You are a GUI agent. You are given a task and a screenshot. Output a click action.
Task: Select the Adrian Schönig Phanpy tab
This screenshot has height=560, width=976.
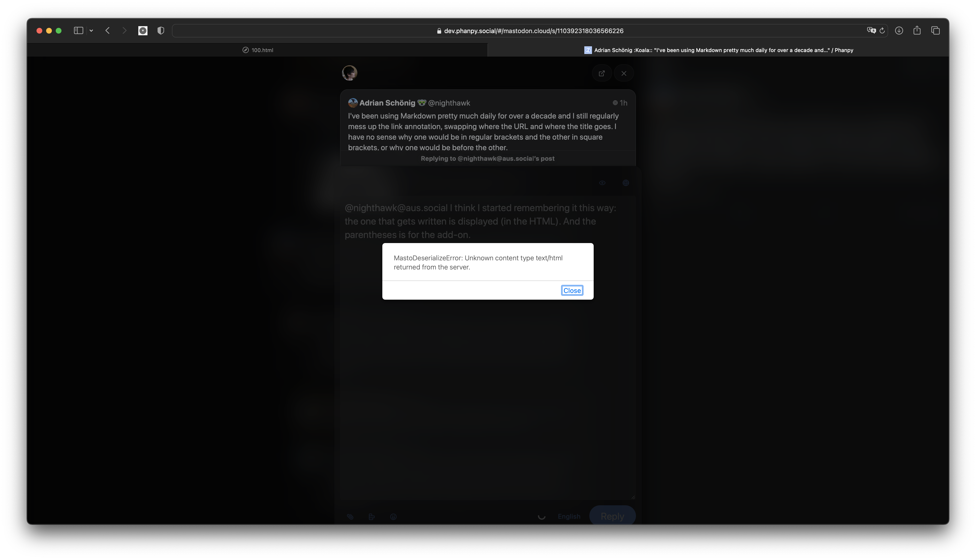pyautogui.click(x=718, y=50)
